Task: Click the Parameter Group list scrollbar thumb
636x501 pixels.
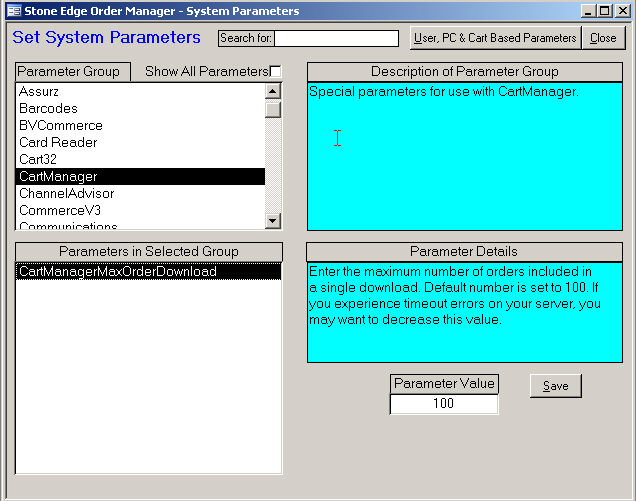Action: 273,110
